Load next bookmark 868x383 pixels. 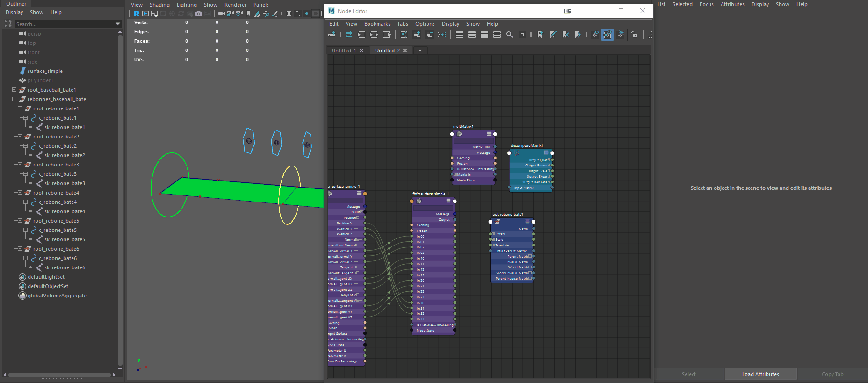tap(578, 35)
